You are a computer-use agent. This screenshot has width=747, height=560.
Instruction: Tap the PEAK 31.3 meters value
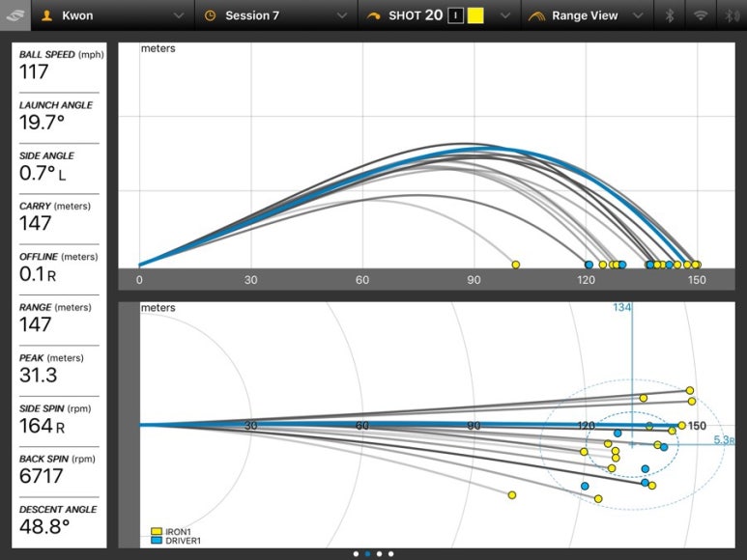click(38, 375)
